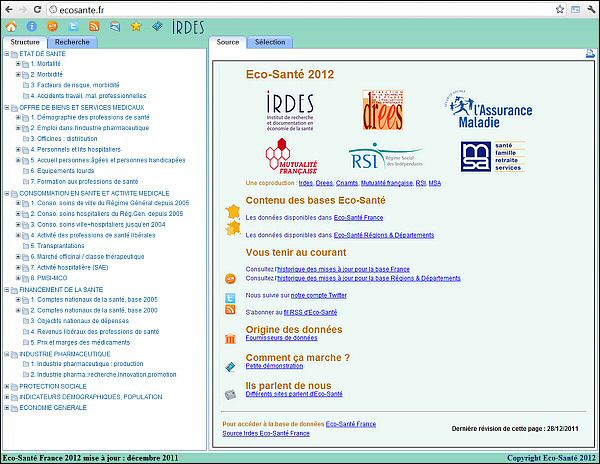Expand 4. Personnels et lits hospitaliers
Viewport: 600px width, 464px height.
pyautogui.click(x=18, y=150)
